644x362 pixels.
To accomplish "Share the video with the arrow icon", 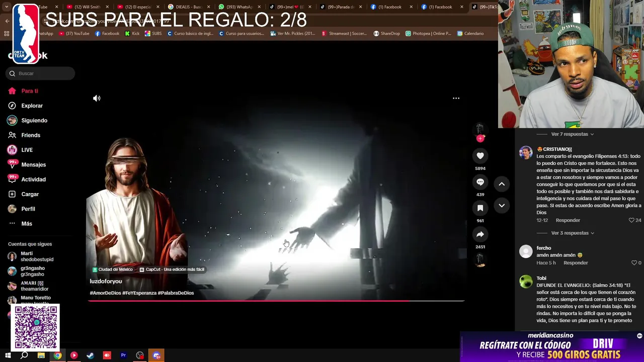I will click(480, 234).
